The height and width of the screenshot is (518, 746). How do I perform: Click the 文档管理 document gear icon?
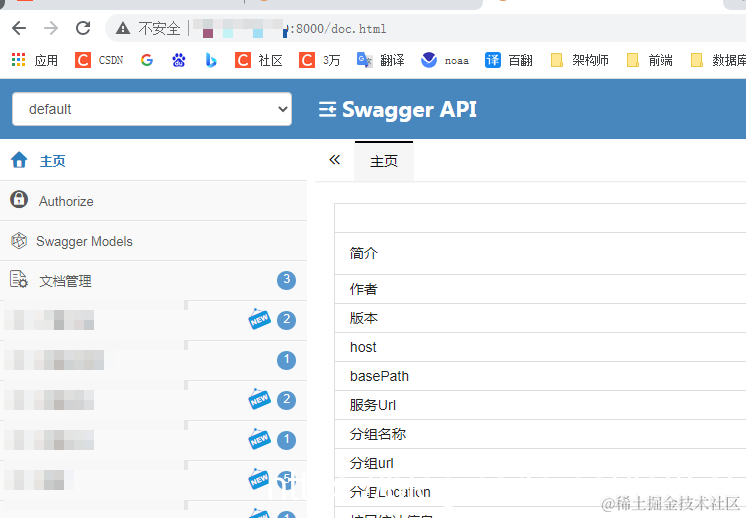coord(19,279)
